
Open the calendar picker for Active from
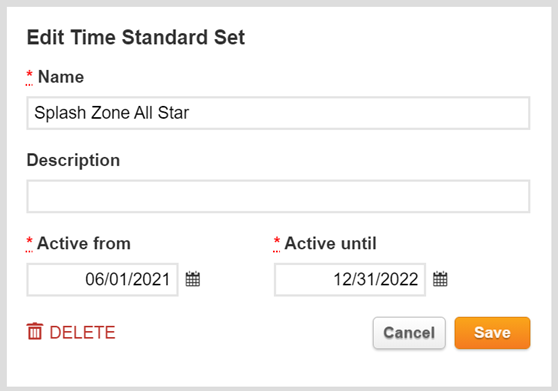click(x=193, y=279)
